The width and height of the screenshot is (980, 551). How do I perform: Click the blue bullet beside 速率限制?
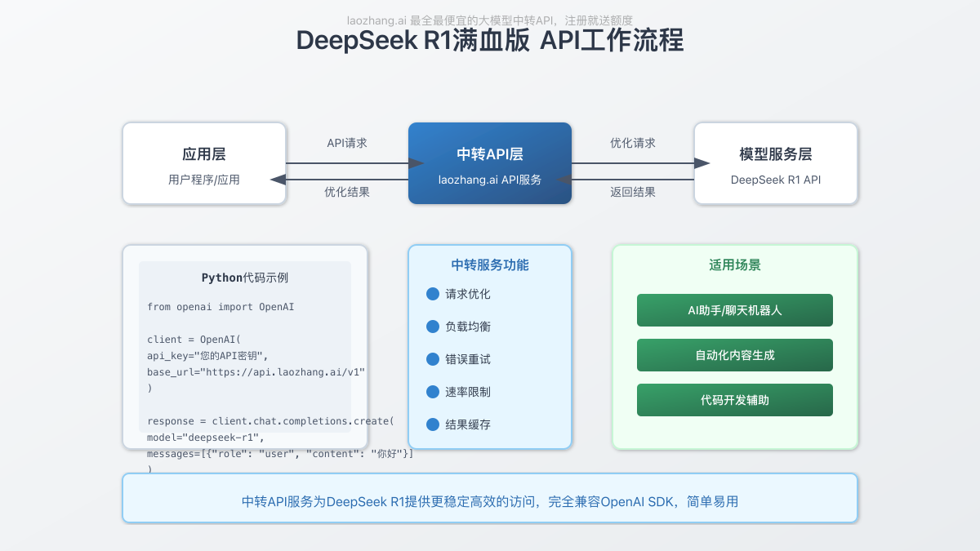(x=433, y=392)
